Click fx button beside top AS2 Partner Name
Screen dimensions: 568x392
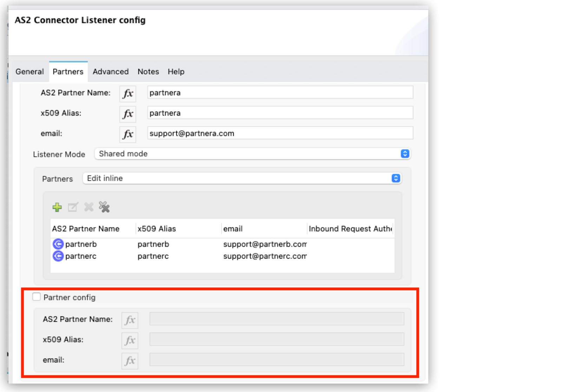(x=128, y=93)
